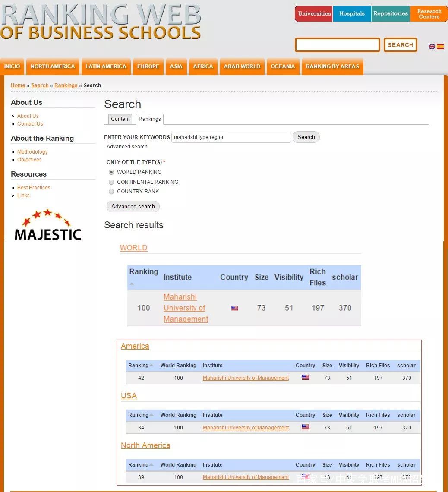Viewport: 448px width, 492px height.
Task: Select the World Ranking radio button
Action: (111, 172)
